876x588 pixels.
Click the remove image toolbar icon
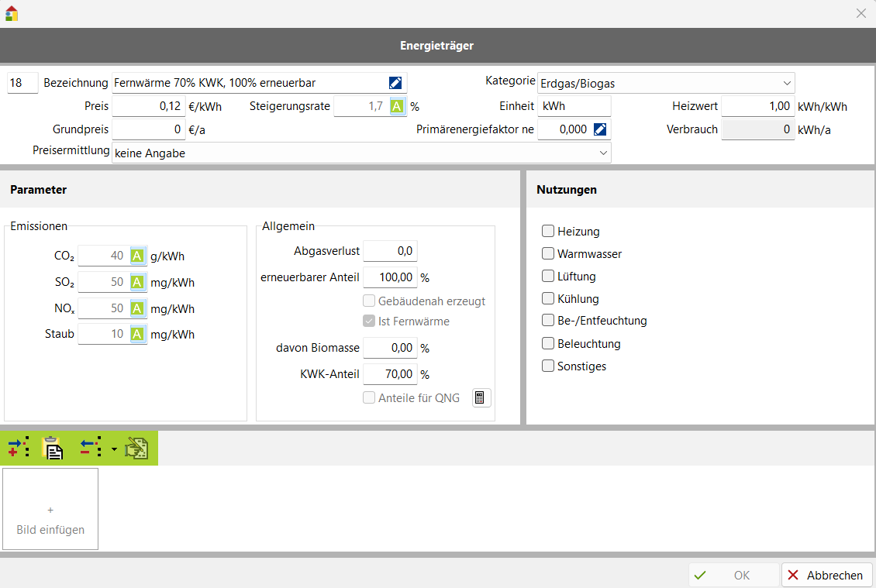pyautogui.click(x=91, y=448)
